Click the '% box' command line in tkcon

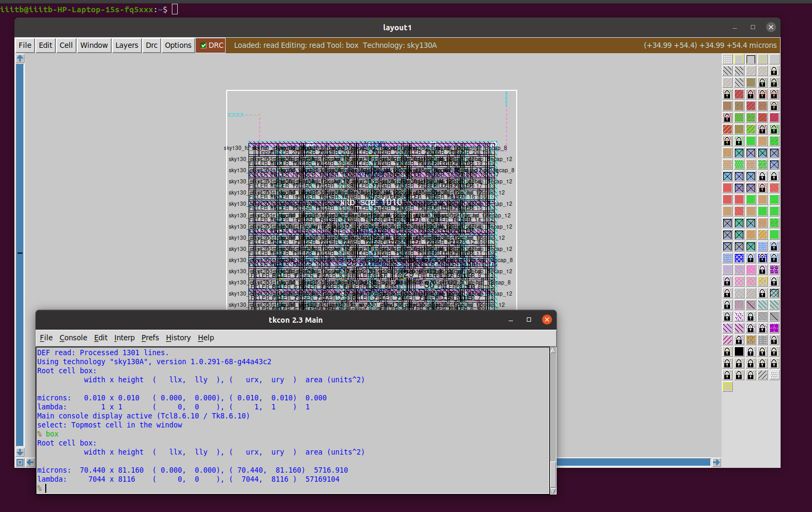(48, 434)
